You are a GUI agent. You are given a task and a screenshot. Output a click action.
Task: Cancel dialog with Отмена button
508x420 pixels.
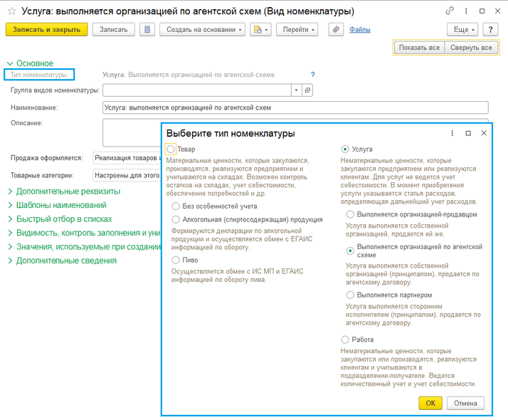[465, 403]
